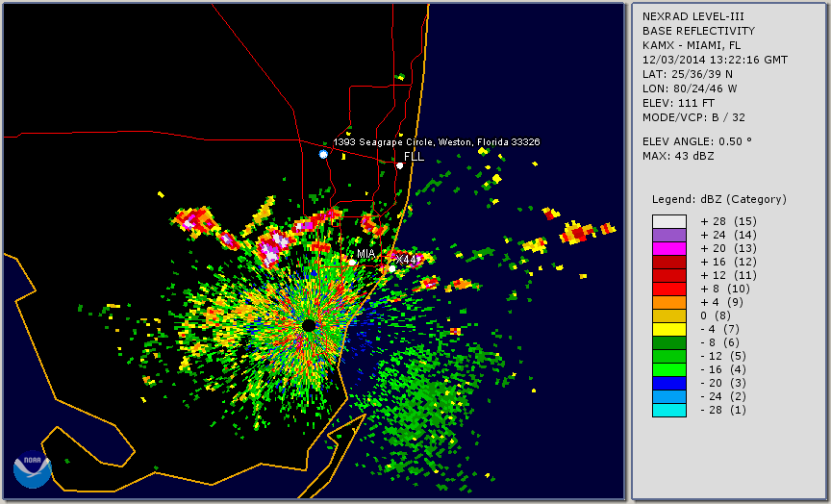Select the 0 (8) gold legend swatch

point(669,316)
